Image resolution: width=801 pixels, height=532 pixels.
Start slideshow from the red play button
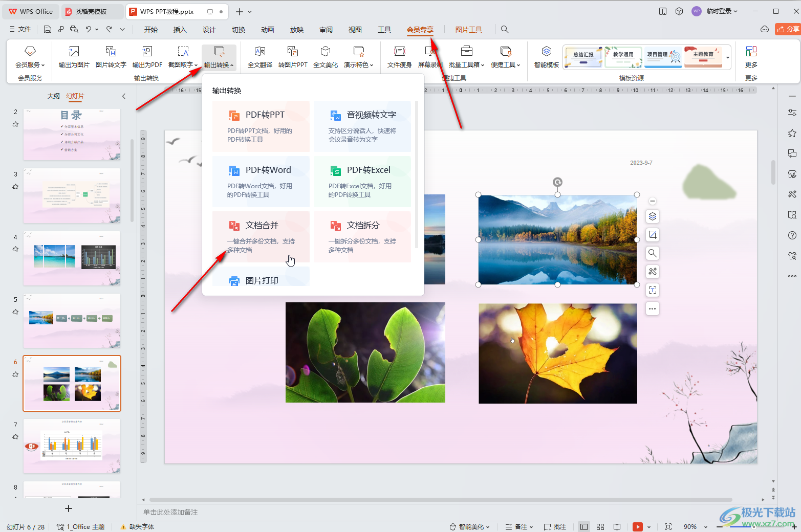(638, 526)
